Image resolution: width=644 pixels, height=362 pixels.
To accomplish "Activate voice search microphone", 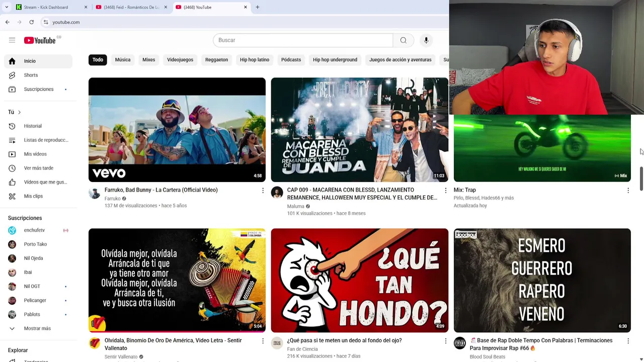I will (x=426, y=40).
